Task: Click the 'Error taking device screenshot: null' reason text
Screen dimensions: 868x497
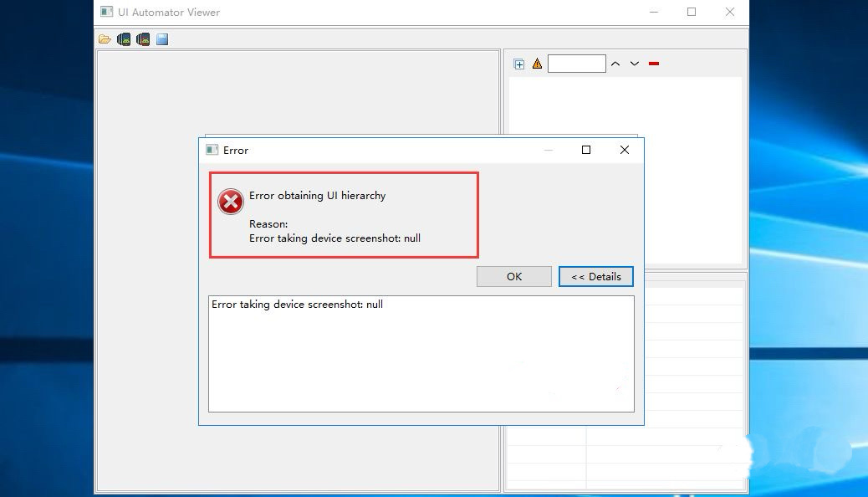Action: pyautogui.click(x=334, y=238)
